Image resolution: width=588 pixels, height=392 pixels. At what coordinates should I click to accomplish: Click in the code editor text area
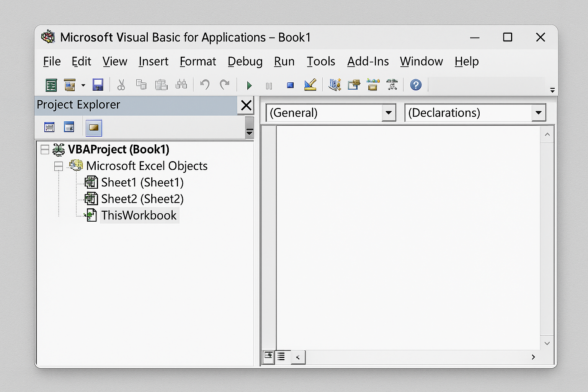click(408, 237)
